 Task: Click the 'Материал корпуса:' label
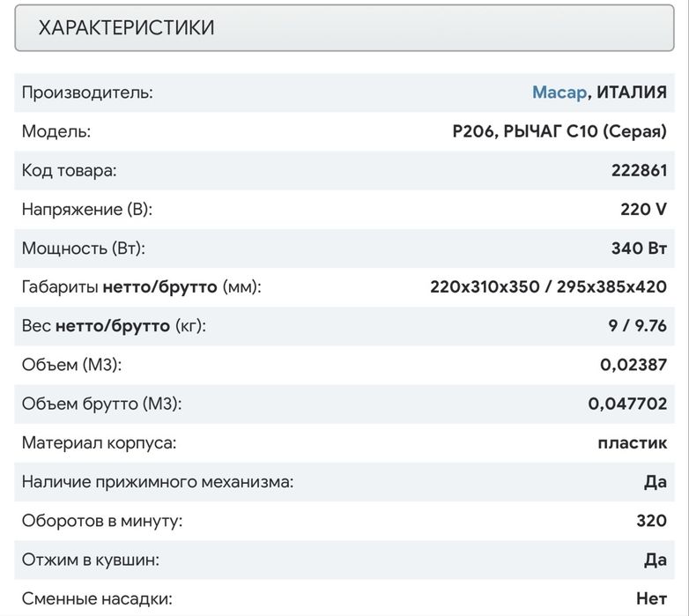[x=99, y=443]
